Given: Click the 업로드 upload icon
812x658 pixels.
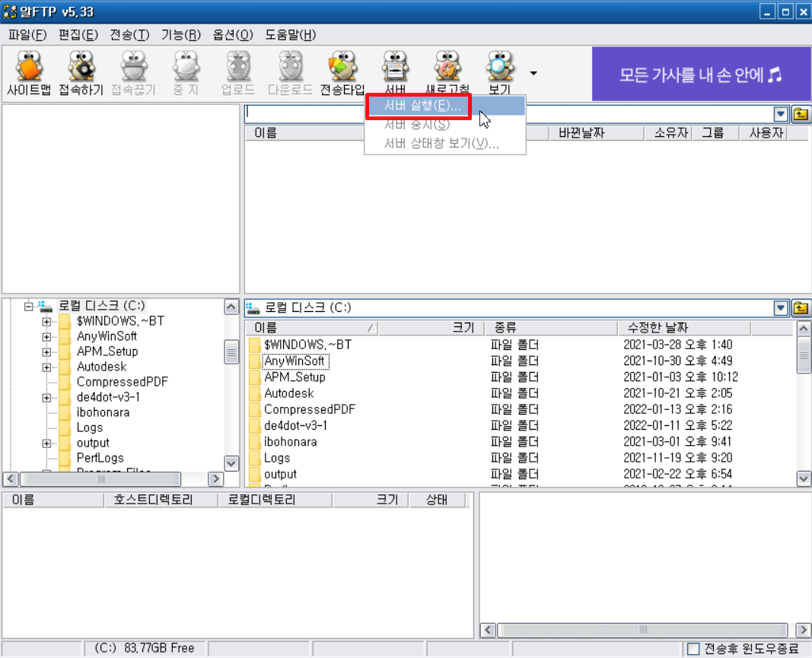Looking at the screenshot, I should (x=238, y=73).
